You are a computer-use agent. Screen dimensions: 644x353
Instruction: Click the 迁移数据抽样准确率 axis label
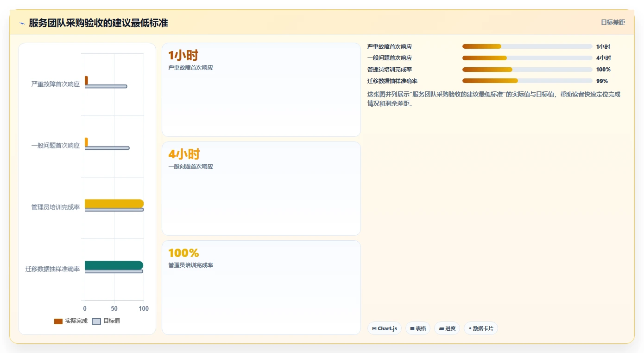53,269
